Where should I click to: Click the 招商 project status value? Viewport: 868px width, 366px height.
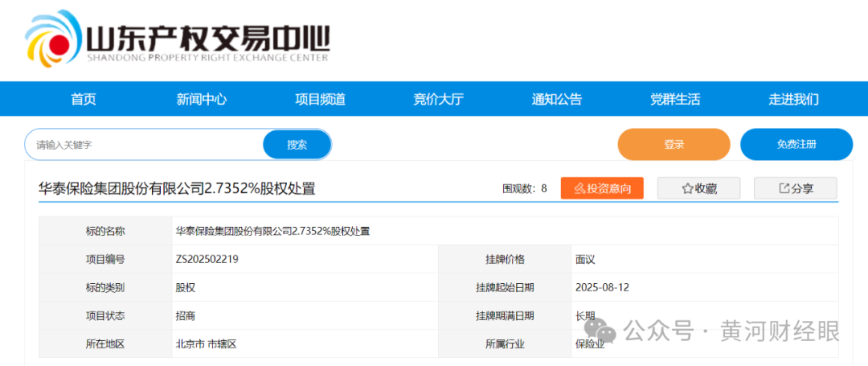click(x=185, y=315)
